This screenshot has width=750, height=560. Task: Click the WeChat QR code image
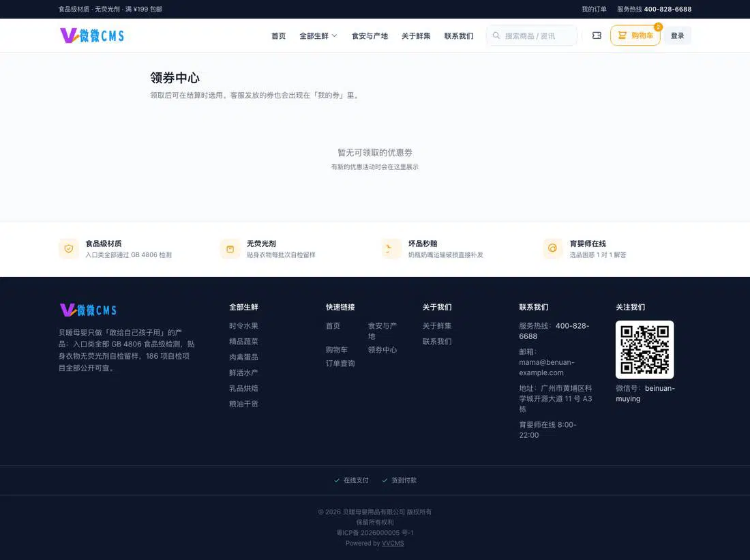point(644,350)
